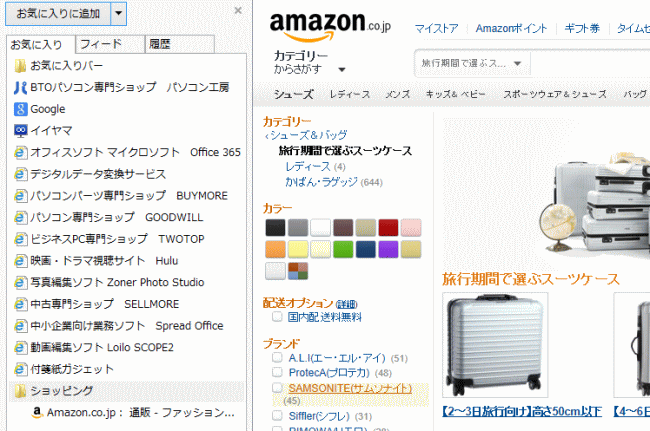Open the 配送オプション 詳細 link
Screen dimensions: 650x431
pos(346,305)
